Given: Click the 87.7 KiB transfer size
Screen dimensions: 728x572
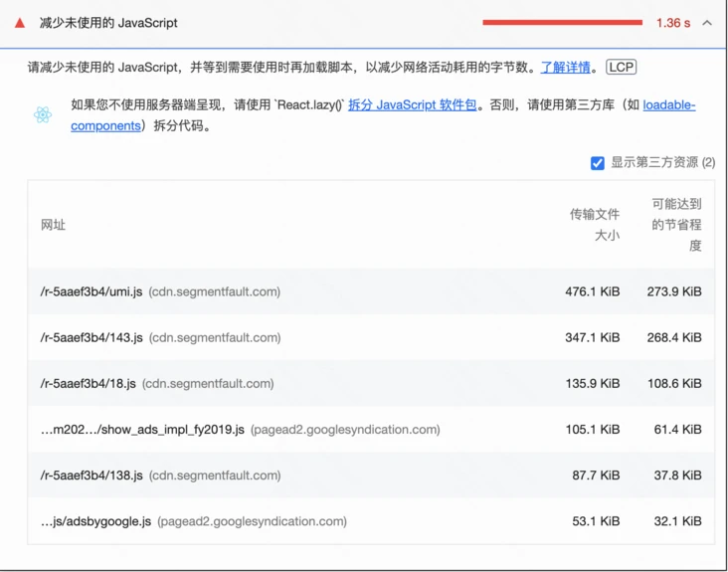Looking at the screenshot, I should tap(596, 476).
